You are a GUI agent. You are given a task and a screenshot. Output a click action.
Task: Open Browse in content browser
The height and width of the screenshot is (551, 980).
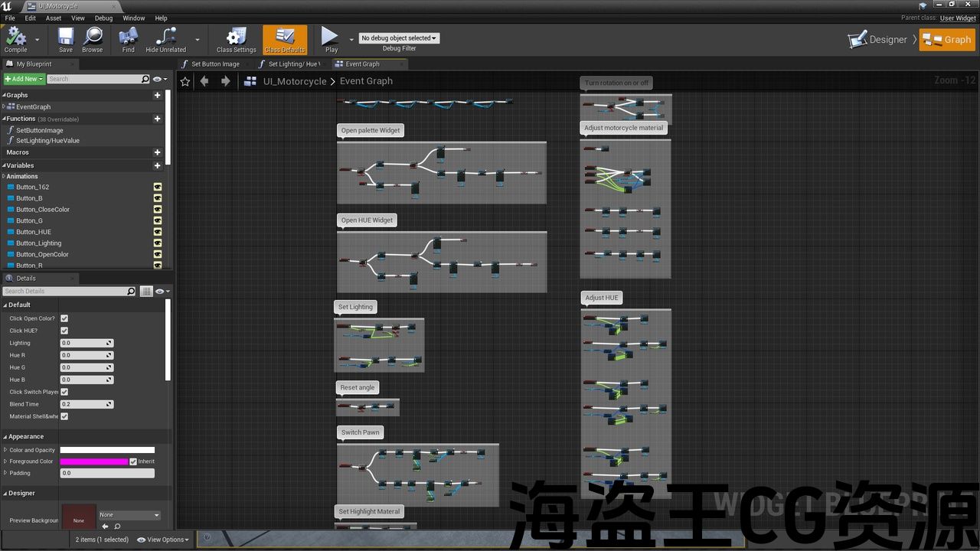coord(93,37)
